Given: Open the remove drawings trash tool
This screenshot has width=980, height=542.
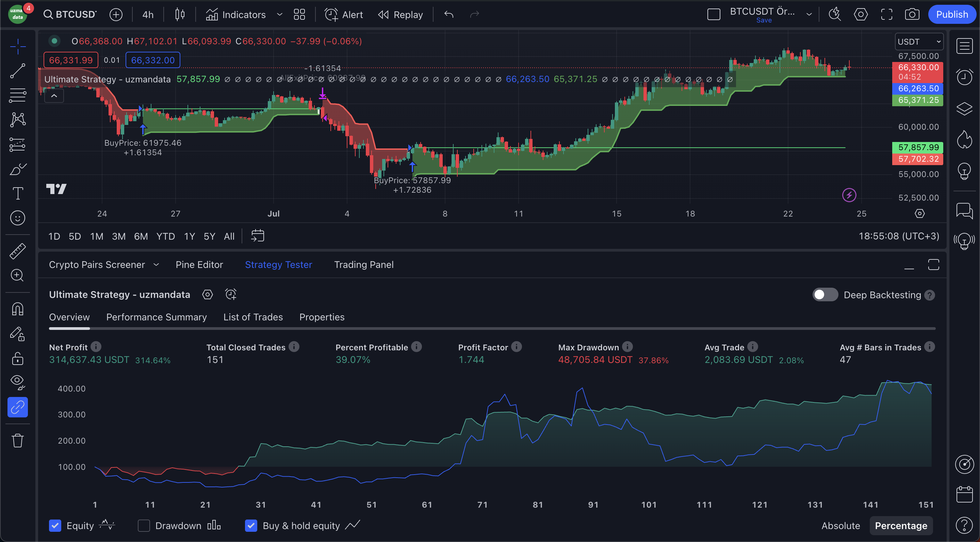Looking at the screenshot, I should click(18, 441).
